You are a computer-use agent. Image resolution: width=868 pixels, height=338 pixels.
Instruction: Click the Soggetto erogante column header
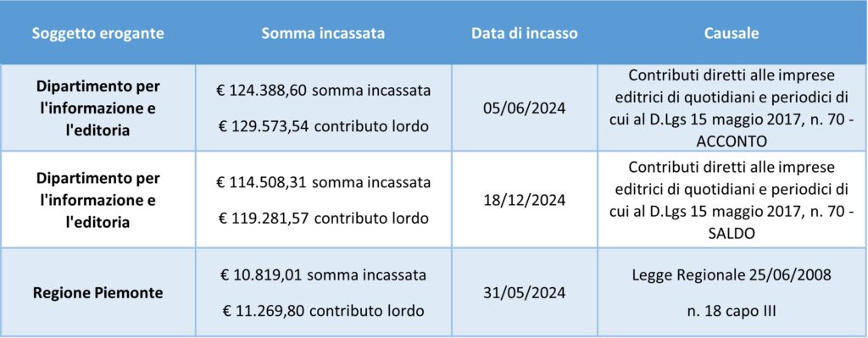[97, 33]
